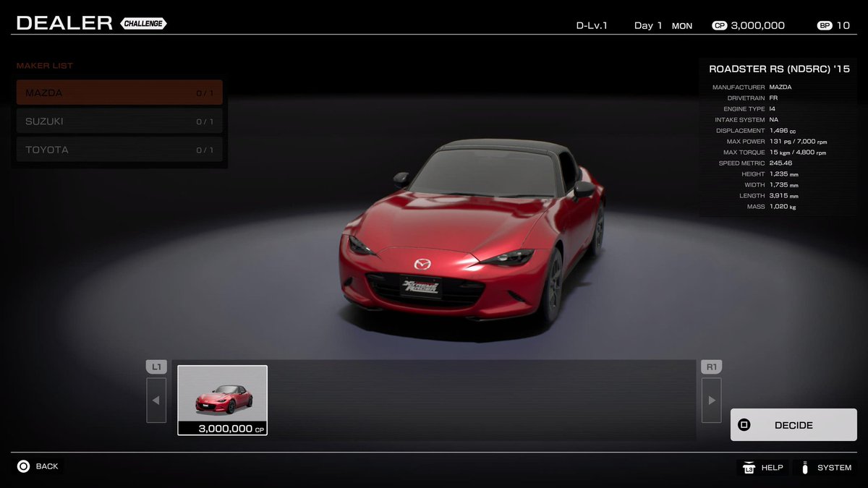Click the R1 shoulder button badge

[x=711, y=367]
